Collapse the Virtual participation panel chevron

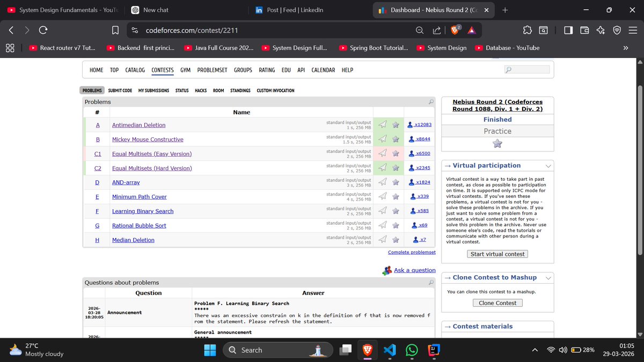pyautogui.click(x=548, y=166)
